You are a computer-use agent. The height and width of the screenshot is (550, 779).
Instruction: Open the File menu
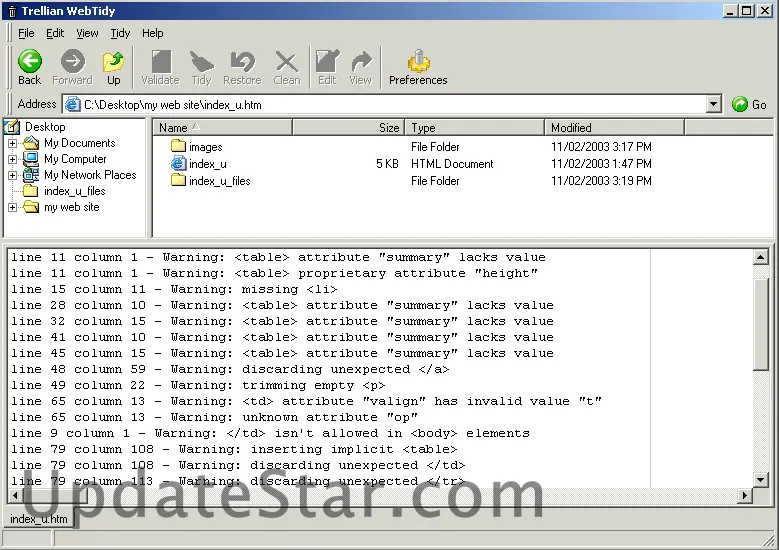[26, 33]
